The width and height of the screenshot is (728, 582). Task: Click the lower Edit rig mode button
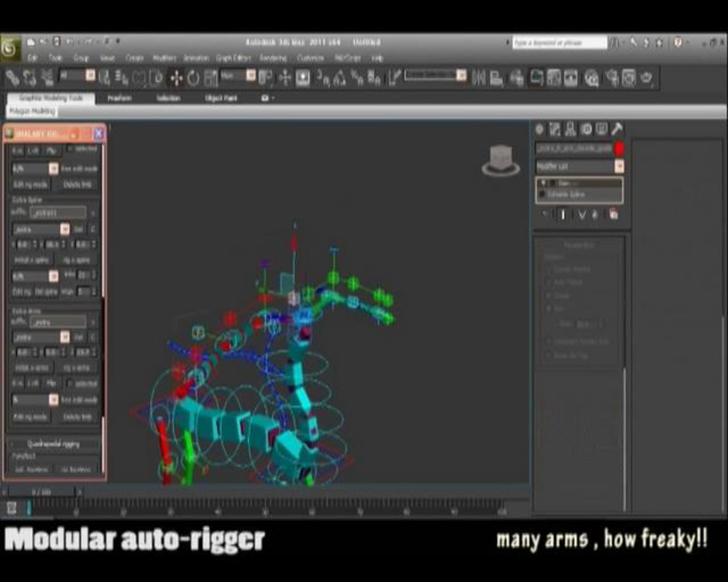click(30, 417)
